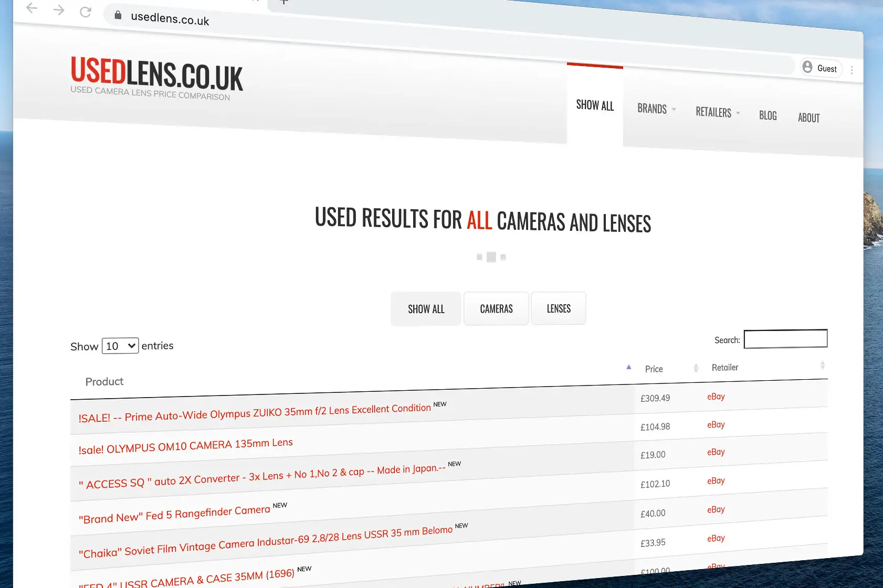Screen dimensions: 883x588
Task: Open the Blog navigation item
Action: click(768, 115)
